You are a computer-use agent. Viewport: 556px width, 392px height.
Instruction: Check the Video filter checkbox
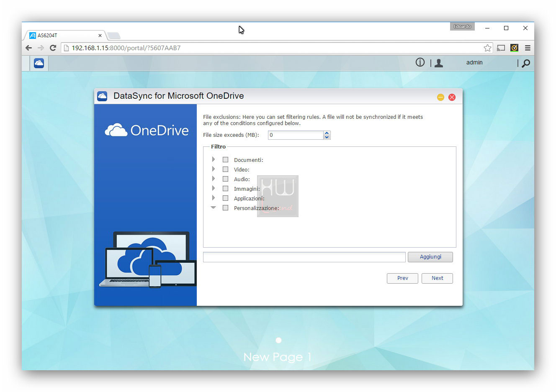(x=225, y=169)
